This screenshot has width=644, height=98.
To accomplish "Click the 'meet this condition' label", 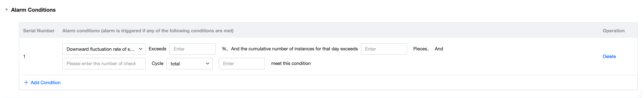I will pos(291,63).
